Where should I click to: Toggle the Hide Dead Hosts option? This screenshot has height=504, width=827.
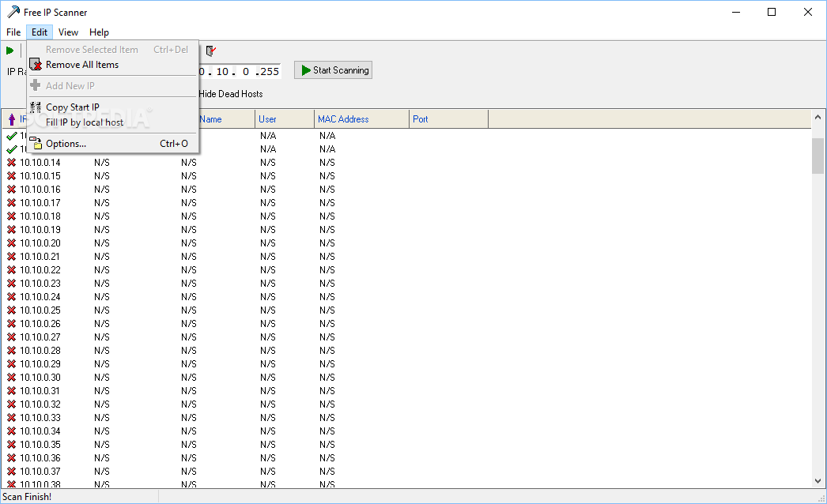pyautogui.click(x=231, y=94)
